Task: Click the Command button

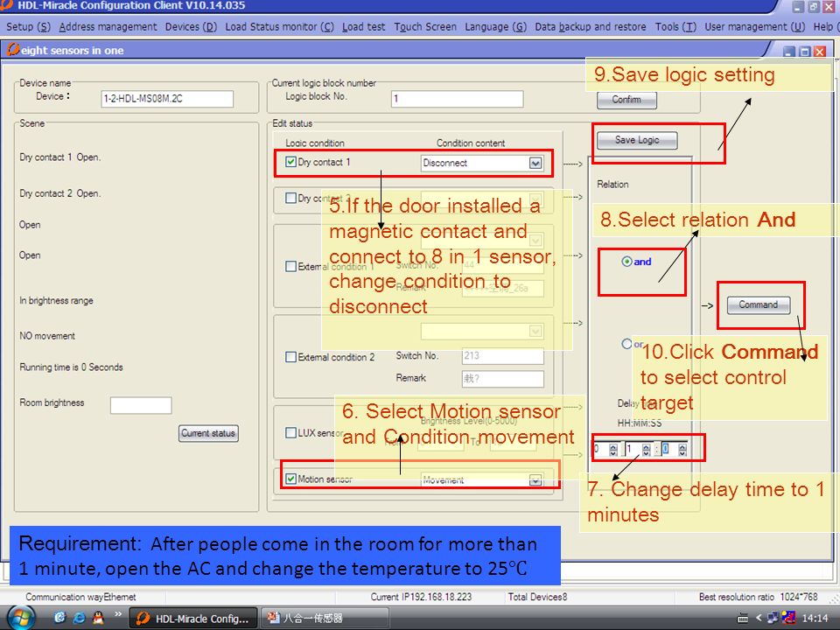Action: point(758,304)
